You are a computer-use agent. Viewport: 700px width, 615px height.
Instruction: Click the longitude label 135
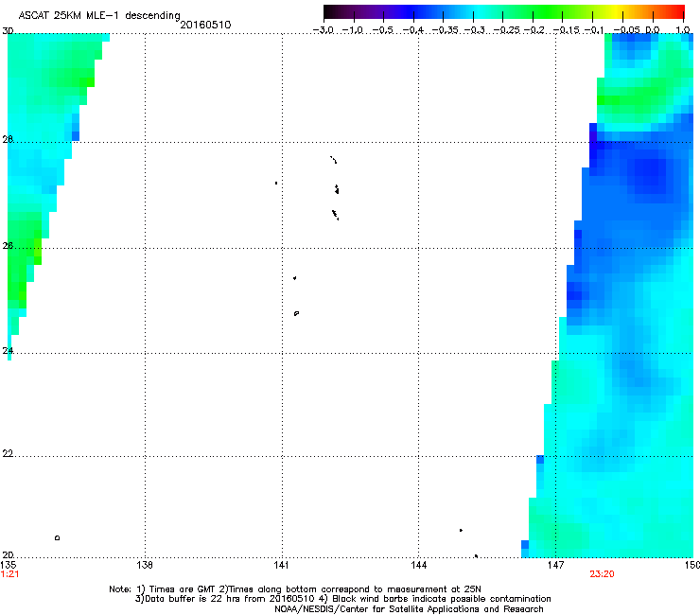8,565
